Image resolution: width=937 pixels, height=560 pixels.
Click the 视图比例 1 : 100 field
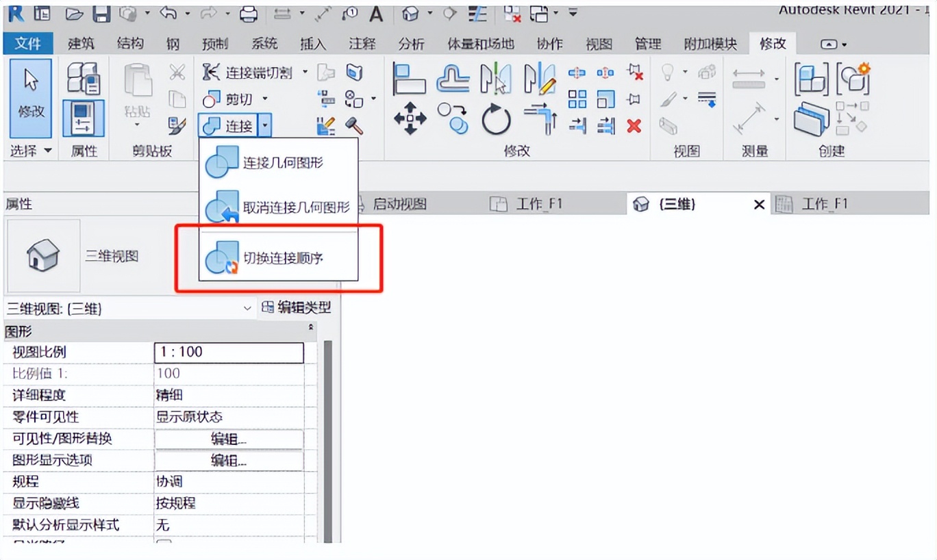tap(229, 352)
